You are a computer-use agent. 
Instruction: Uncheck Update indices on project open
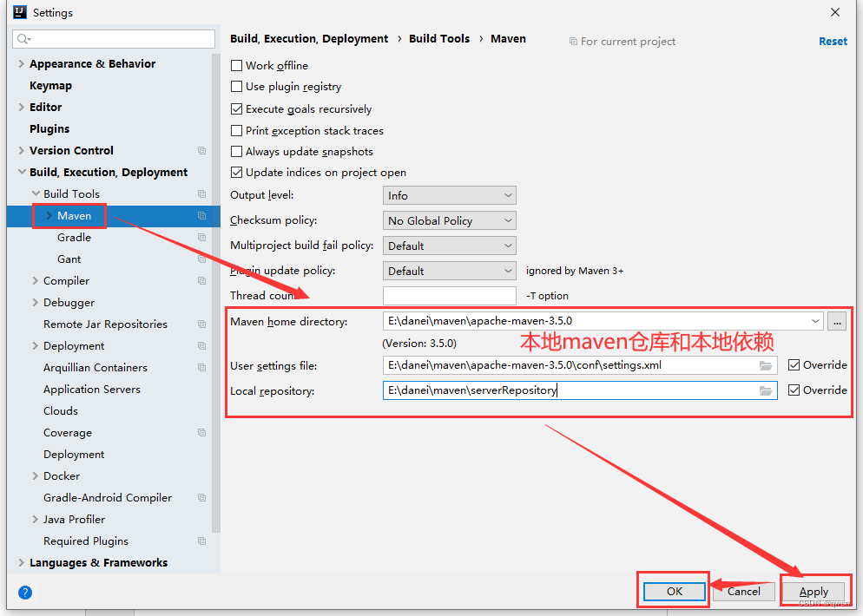pos(237,172)
